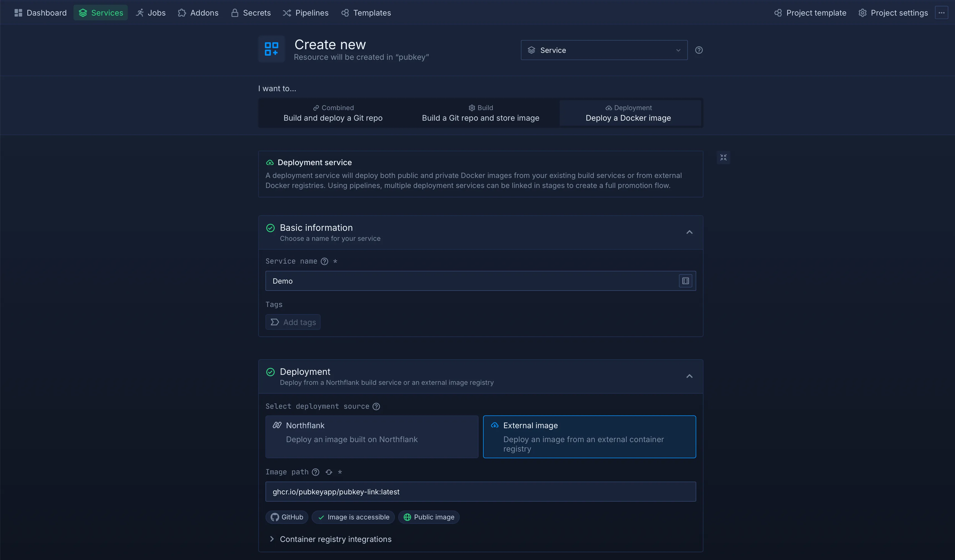Click help icon next to Image path

coord(315,472)
